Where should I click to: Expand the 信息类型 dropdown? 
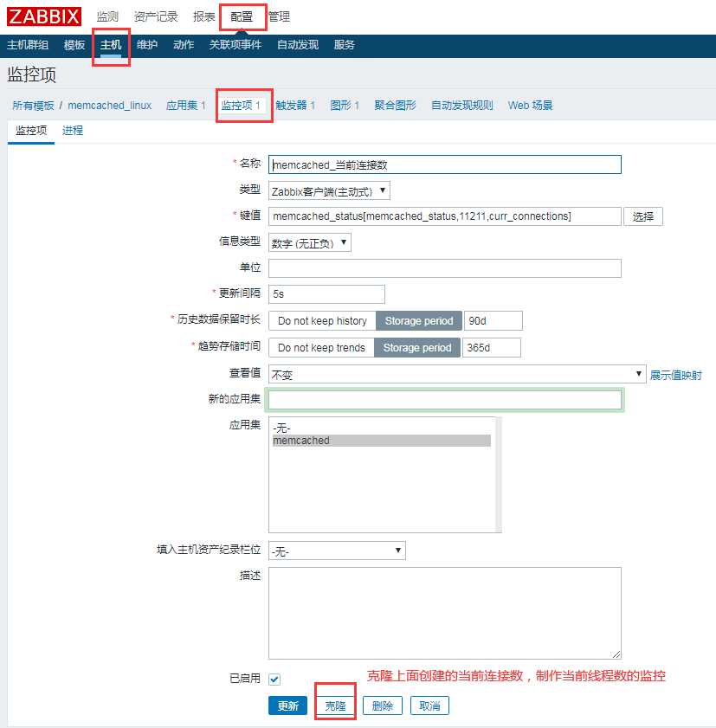click(x=310, y=243)
